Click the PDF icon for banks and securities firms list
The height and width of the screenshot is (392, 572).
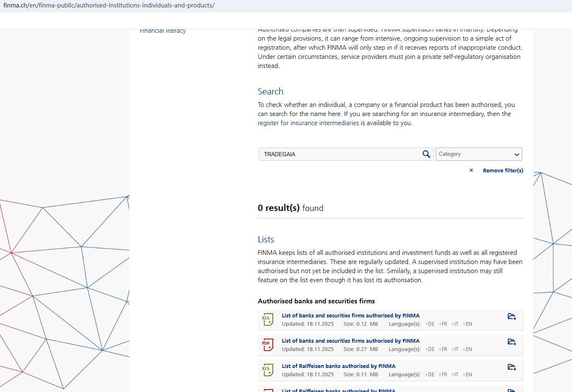[267, 345]
